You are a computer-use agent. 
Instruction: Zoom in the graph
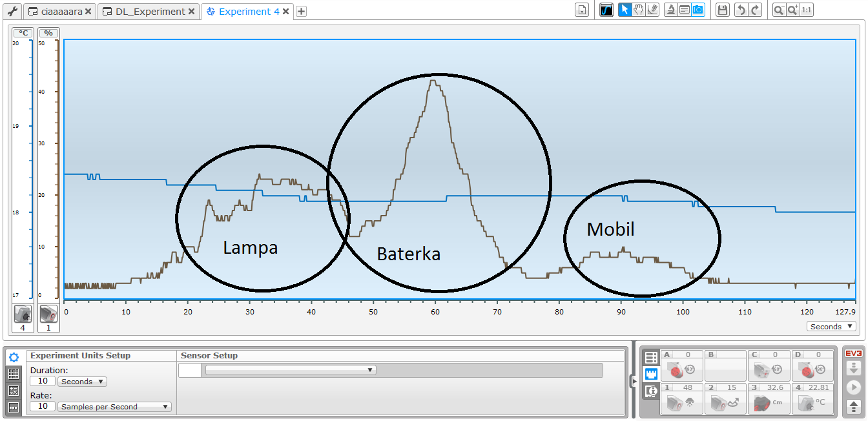pos(793,10)
